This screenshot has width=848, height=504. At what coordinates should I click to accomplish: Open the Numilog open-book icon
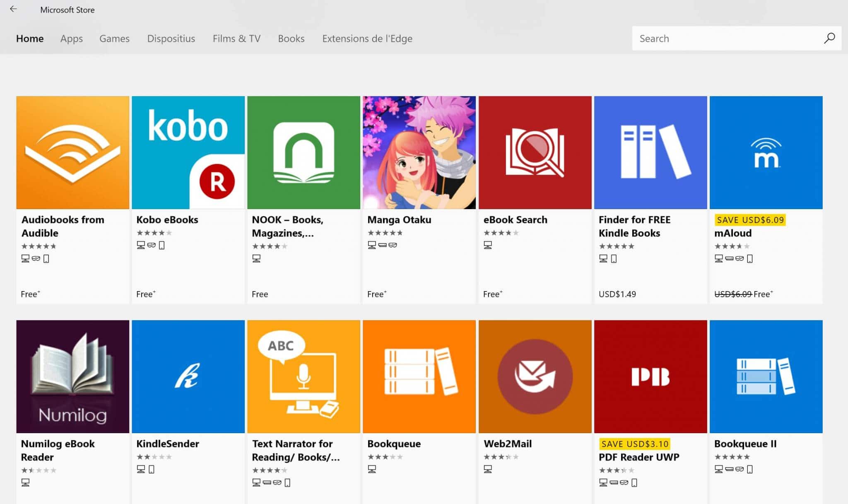[73, 376]
